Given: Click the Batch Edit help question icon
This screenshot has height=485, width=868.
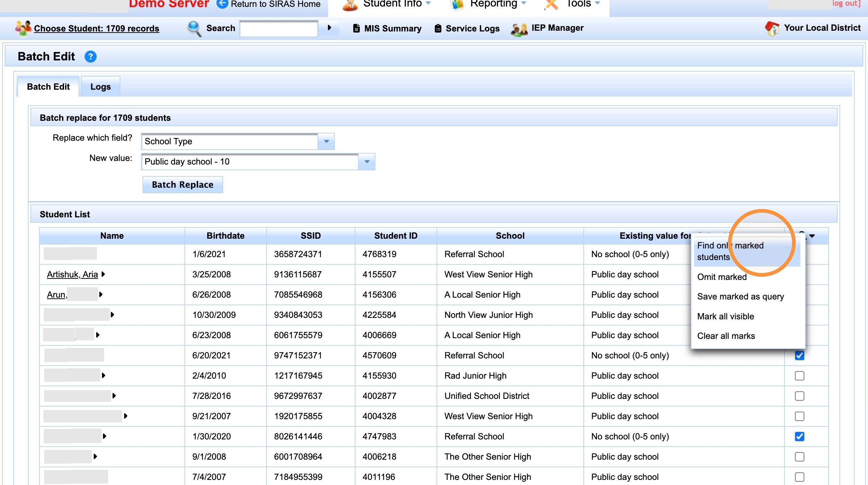Looking at the screenshot, I should tap(90, 57).
